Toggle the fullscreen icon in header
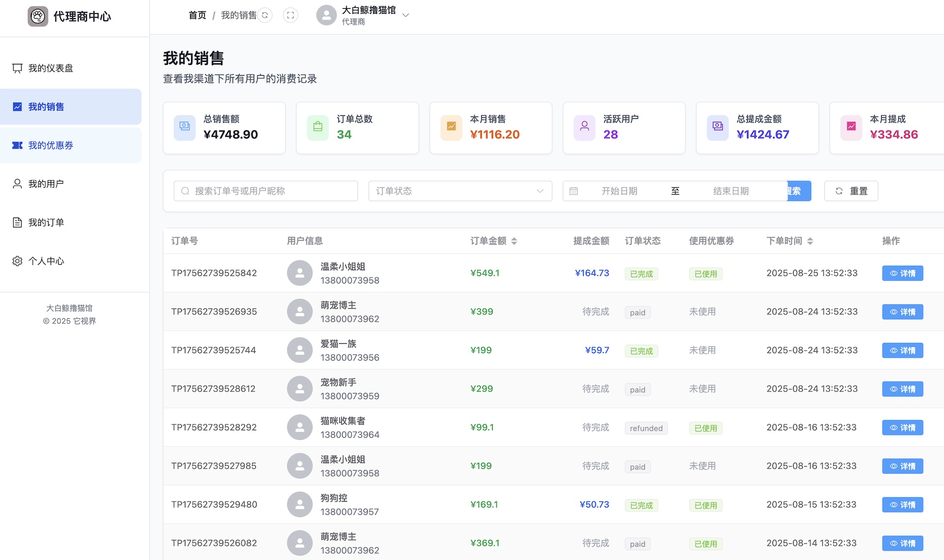 pos(291,15)
